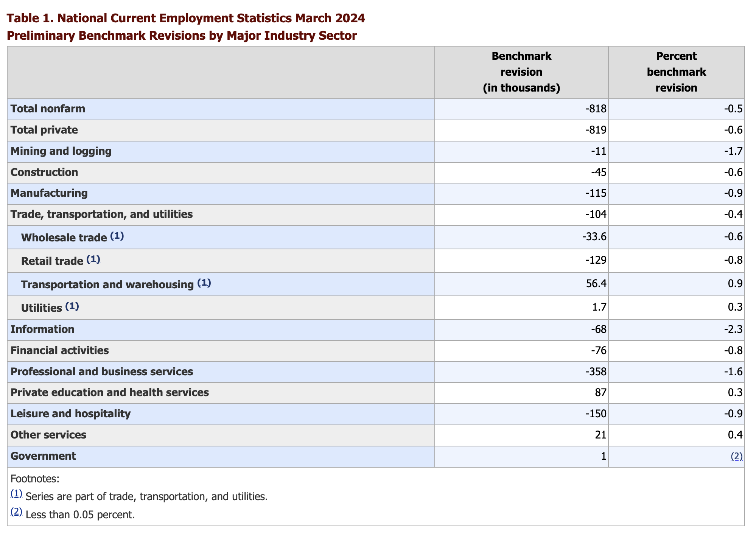Click the 56.4 transportation revision value
The width and height of the screenshot is (756, 538).
[597, 284]
